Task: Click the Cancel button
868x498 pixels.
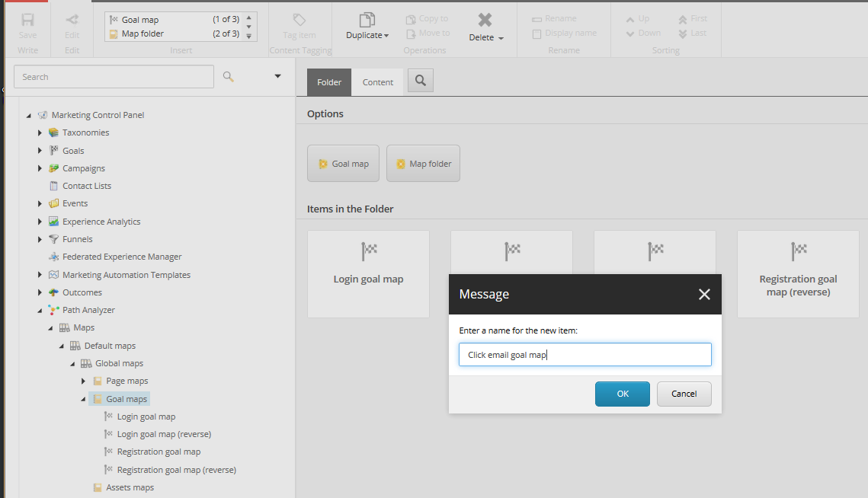Action: tap(684, 394)
